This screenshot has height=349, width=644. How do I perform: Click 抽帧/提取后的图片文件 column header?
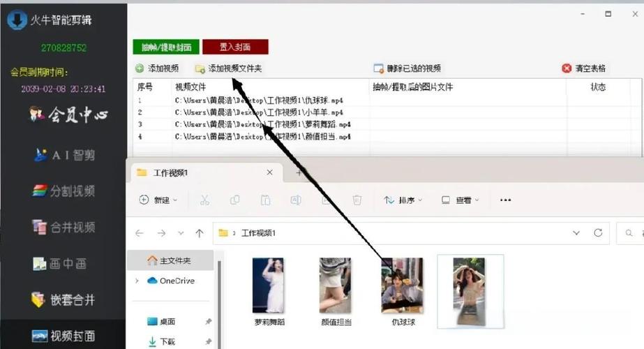click(413, 87)
